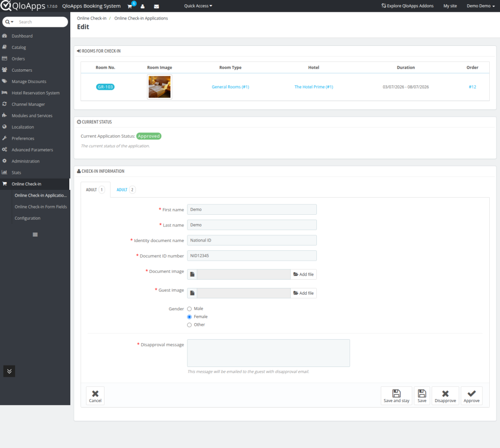
Task: Click Add file for Document image
Action: click(303, 274)
